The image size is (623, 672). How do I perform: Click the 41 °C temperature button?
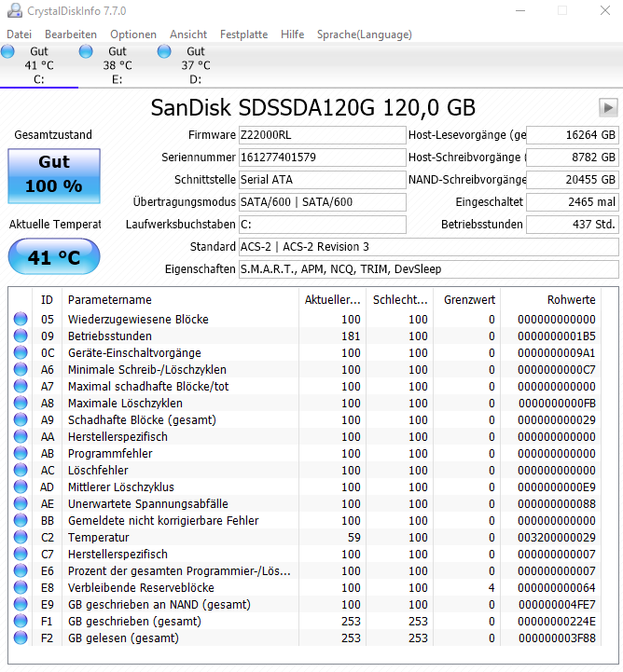(x=54, y=256)
